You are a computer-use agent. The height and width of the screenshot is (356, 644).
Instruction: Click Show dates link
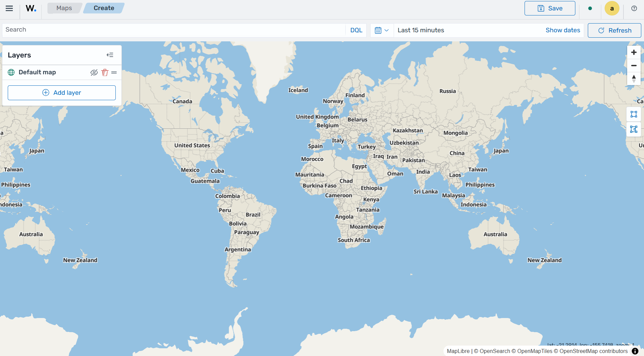(563, 30)
